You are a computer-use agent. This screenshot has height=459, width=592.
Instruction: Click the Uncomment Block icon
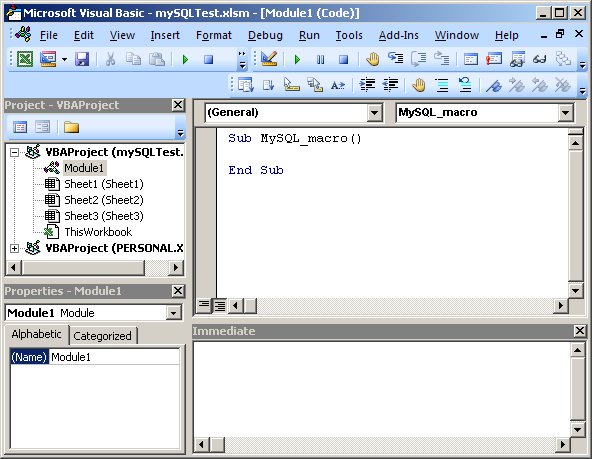pyautogui.click(x=465, y=85)
